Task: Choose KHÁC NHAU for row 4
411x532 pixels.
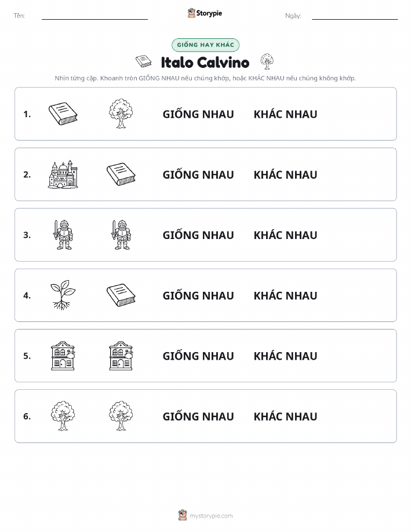Action: click(x=285, y=295)
